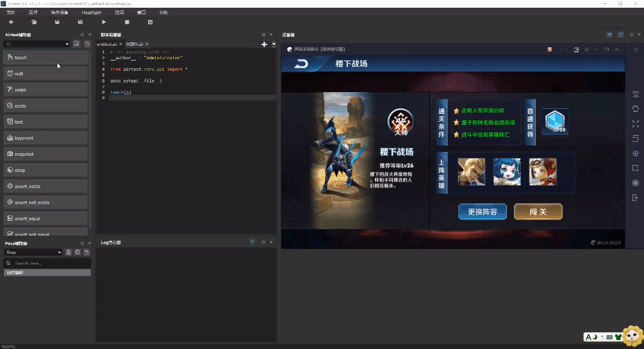Select the exists command
Screen dimensions: 644x349
coord(46,106)
